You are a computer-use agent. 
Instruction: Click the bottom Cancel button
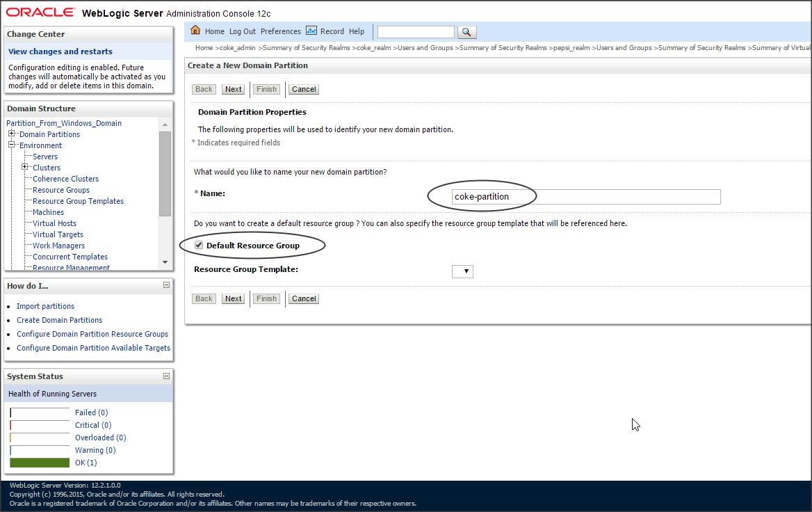304,298
